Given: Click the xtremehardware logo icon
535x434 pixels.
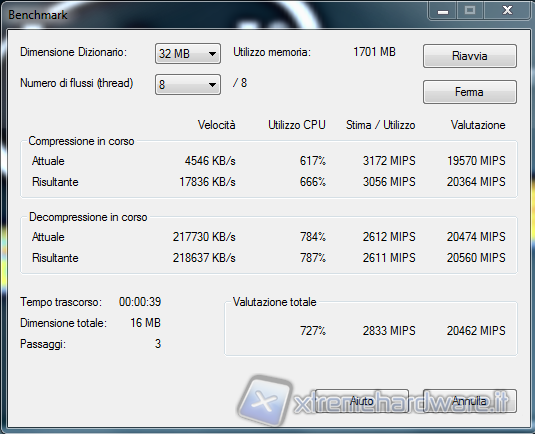Looking at the screenshot, I should point(265,400).
